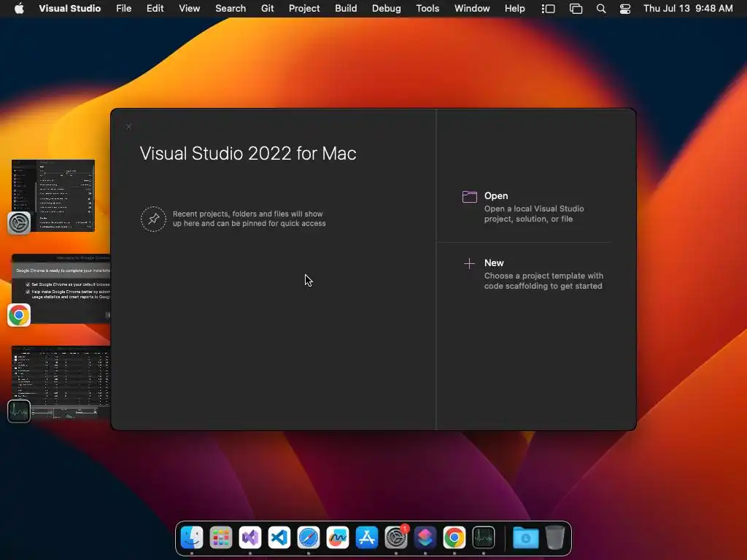Click the pin icon in recent projects area

pyautogui.click(x=153, y=219)
